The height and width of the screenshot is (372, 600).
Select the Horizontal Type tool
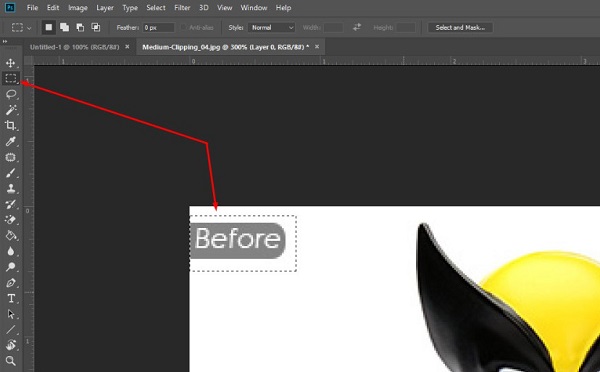point(11,299)
